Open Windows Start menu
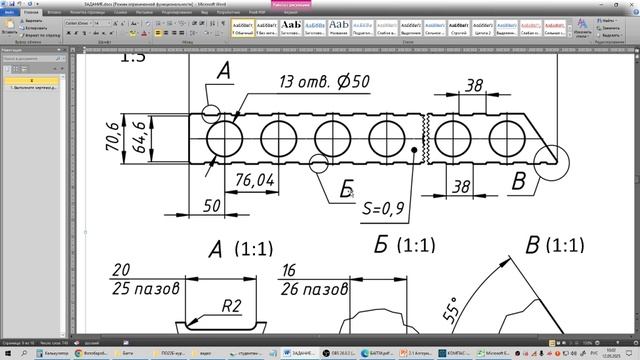The width and height of the screenshot is (640, 360). pos(8,353)
